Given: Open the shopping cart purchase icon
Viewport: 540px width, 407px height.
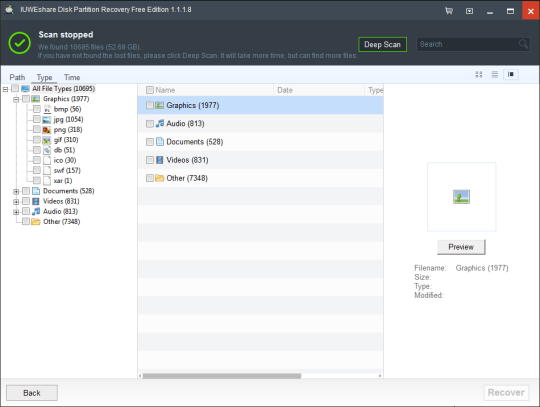Looking at the screenshot, I should tap(449, 11).
